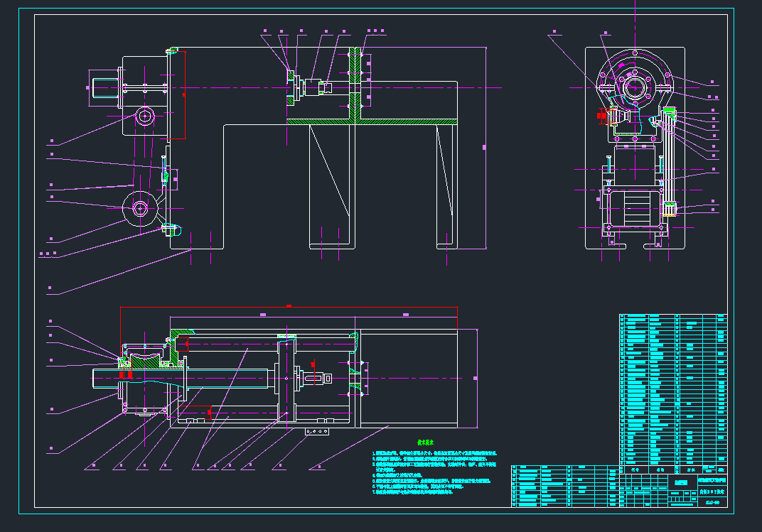Viewport: 762px width, 532px height.
Task: Select the motor block in side view
Action: (635, 207)
